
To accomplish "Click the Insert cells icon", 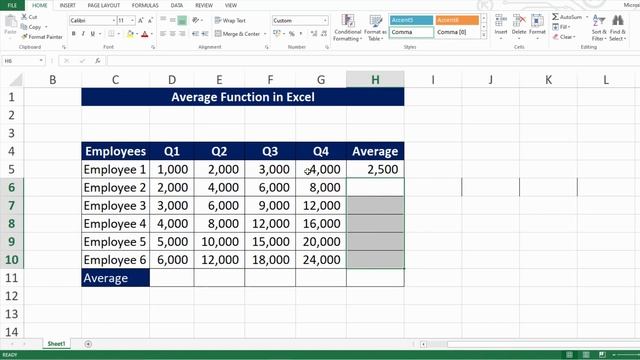I will coord(500,20).
